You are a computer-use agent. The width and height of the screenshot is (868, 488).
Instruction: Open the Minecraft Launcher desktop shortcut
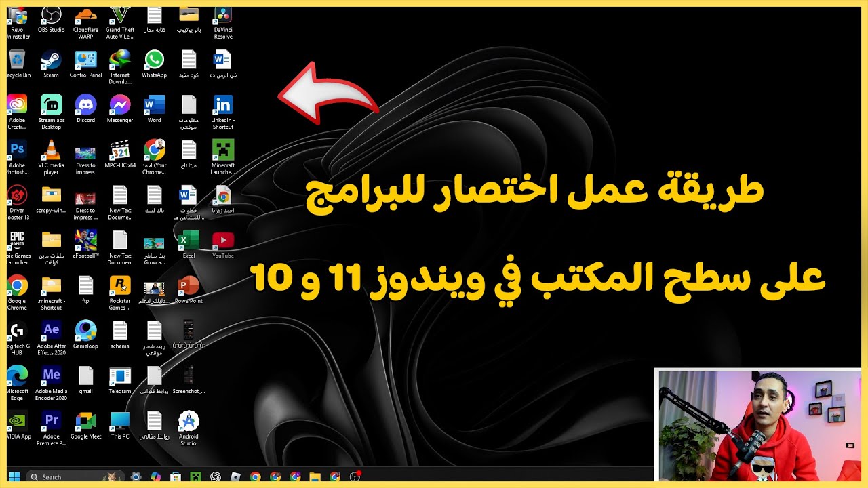[x=223, y=158]
